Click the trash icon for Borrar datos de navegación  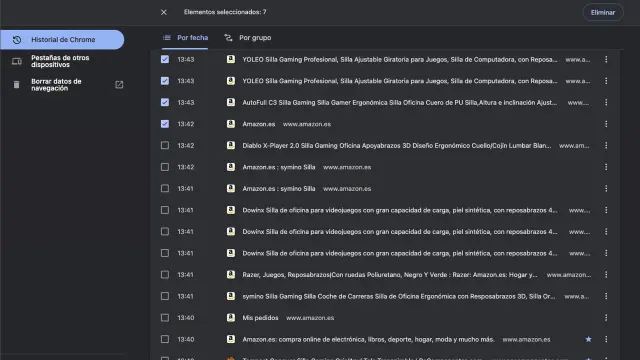[x=16, y=85]
